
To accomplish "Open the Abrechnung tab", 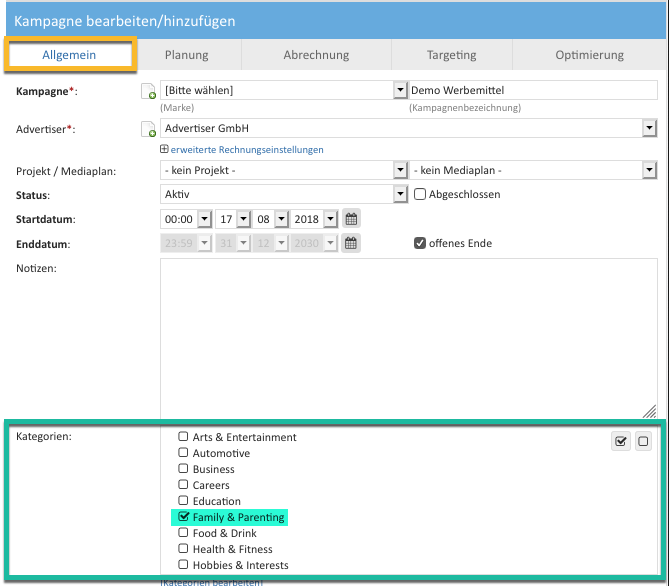I will (316, 55).
